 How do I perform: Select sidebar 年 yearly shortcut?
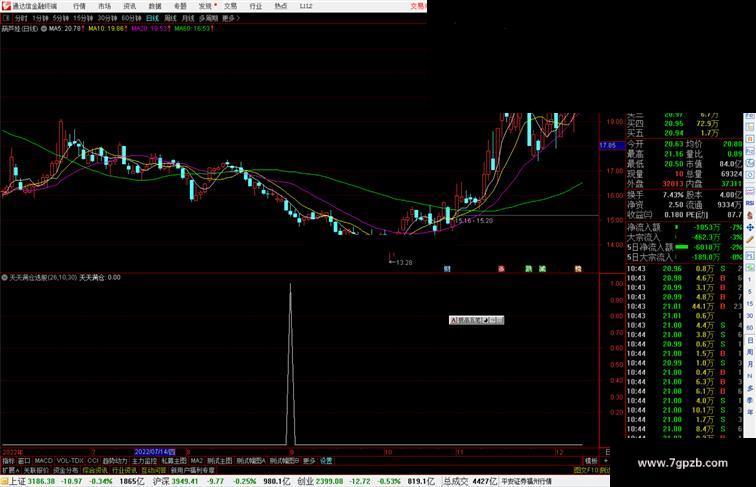[x=750, y=412]
